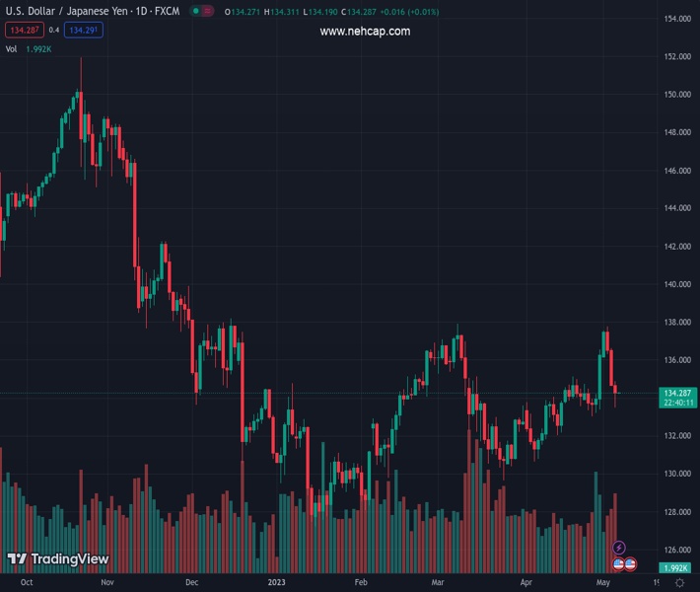This screenshot has height=592, width=700.
Task: Click the TradingView logo
Action: tap(57, 559)
